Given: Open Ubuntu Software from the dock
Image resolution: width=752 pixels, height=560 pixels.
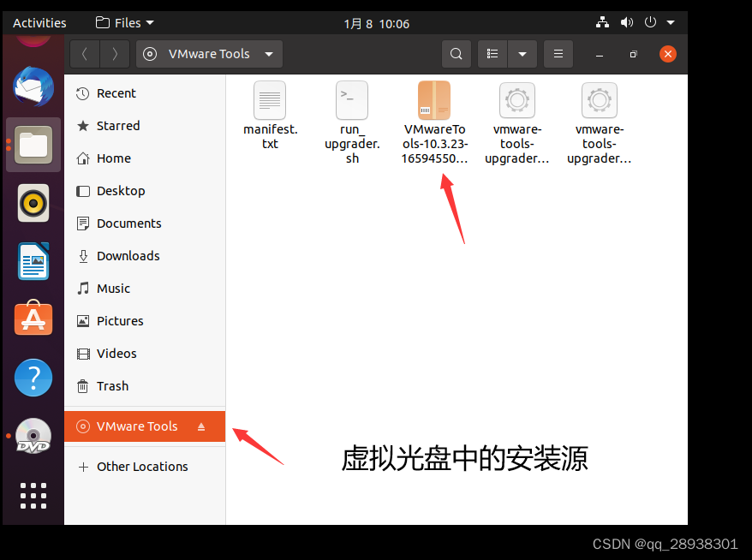Looking at the screenshot, I should tap(33, 318).
